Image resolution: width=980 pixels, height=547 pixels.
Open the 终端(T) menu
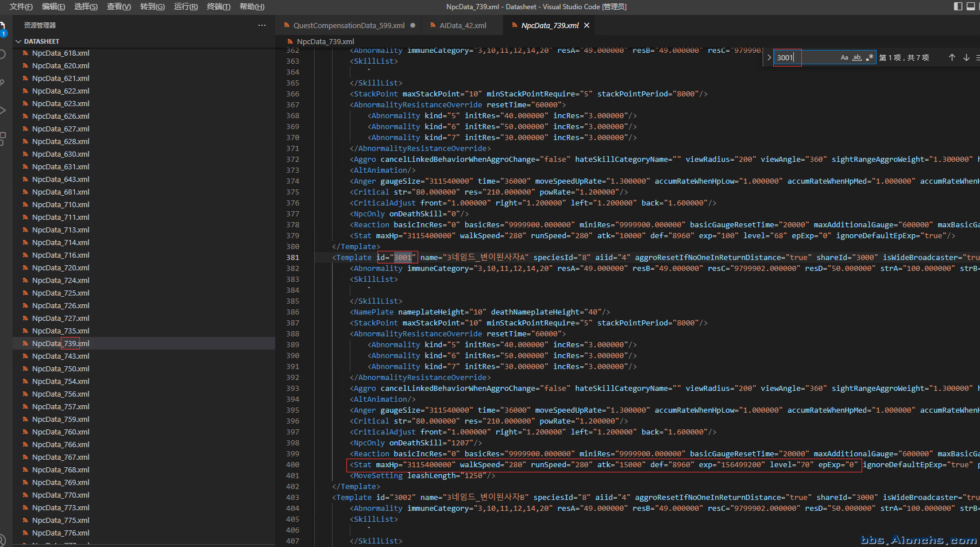[218, 6]
